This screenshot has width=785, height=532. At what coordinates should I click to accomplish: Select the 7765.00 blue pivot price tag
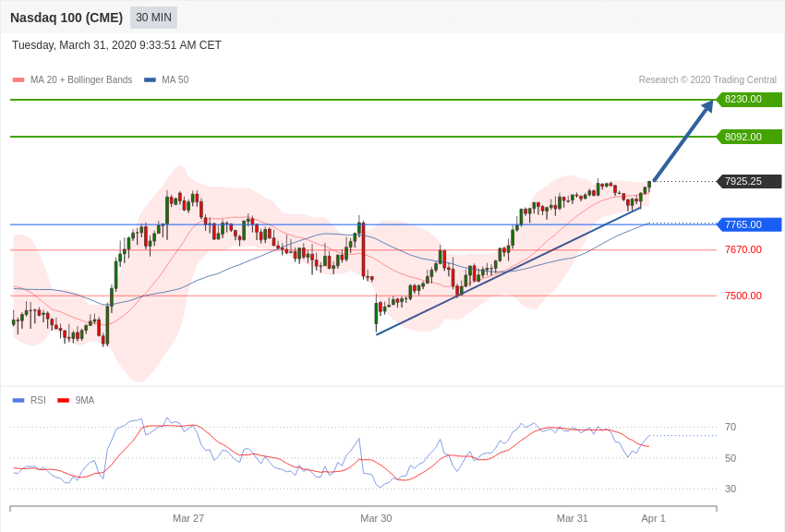pos(750,224)
